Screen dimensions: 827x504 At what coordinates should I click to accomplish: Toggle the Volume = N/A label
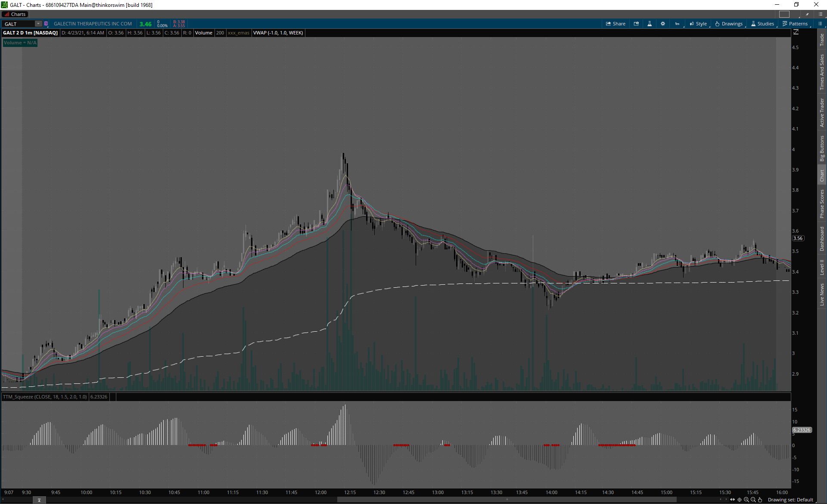[x=20, y=43]
